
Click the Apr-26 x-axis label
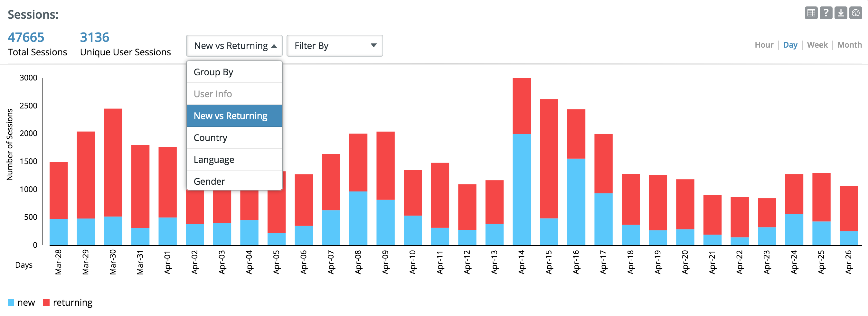[x=848, y=262]
